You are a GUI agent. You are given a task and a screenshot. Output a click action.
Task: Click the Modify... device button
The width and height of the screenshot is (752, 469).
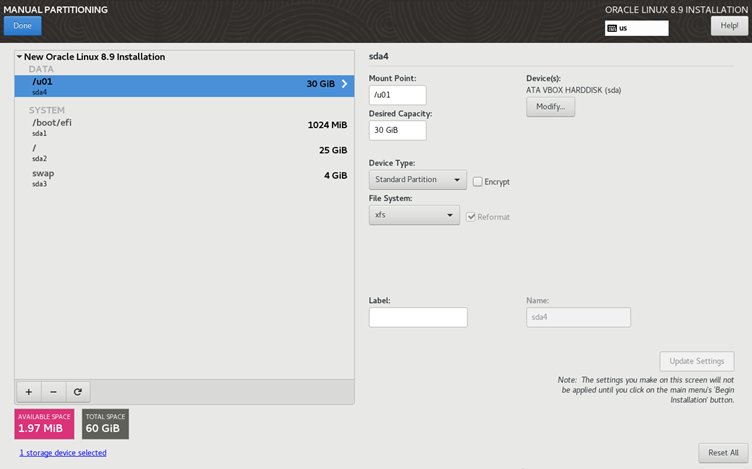click(x=550, y=107)
